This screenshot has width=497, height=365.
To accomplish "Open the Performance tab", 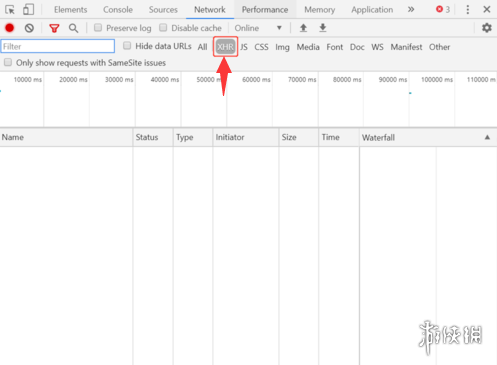I will click(x=265, y=10).
